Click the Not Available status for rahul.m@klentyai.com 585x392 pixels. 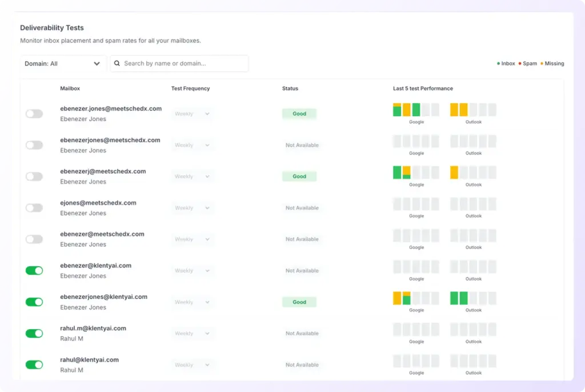[302, 333]
